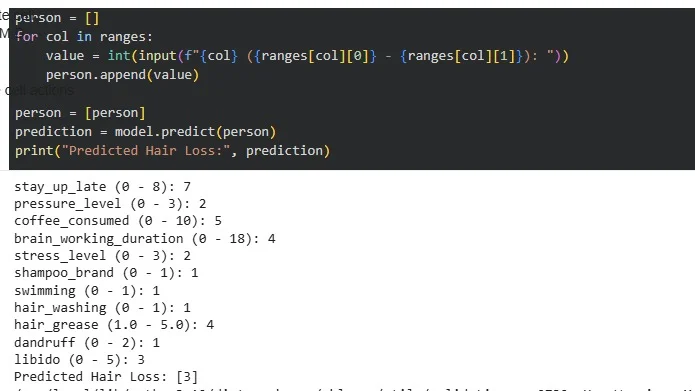Click the swimming output line
Viewport: 695px width, 391px height.
pos(87,291)
